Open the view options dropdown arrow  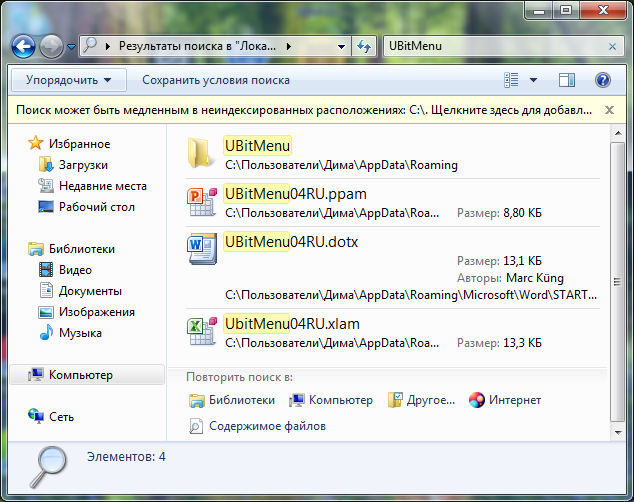point(533,80)
